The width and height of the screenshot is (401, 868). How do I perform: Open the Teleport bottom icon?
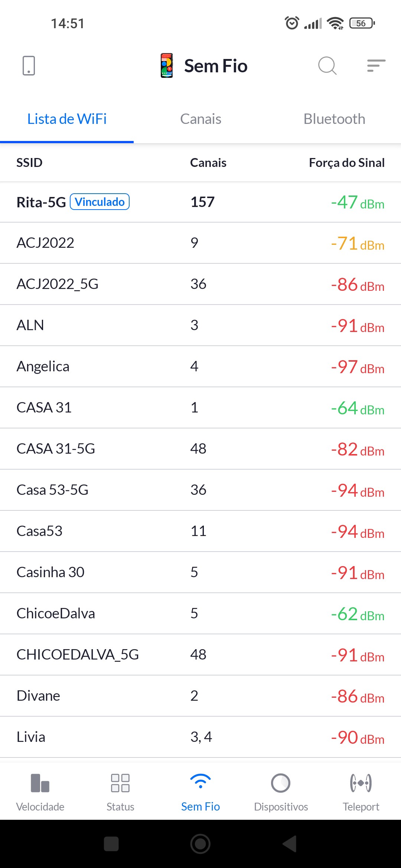click(361, 792)
